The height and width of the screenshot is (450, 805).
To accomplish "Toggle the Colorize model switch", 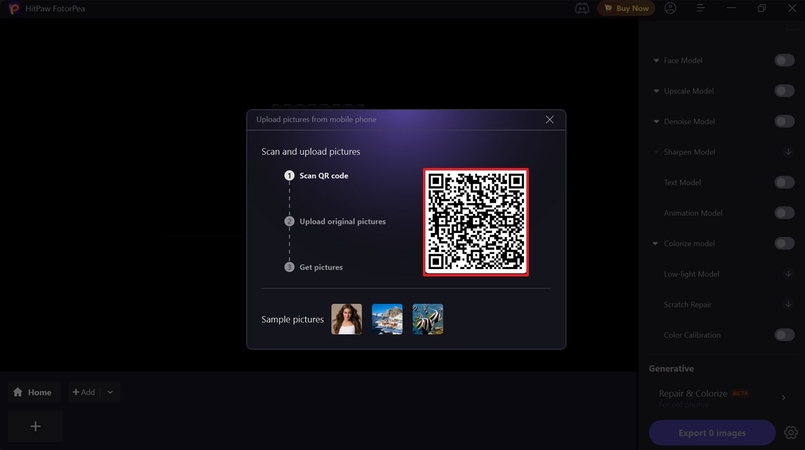I will 784,243.
